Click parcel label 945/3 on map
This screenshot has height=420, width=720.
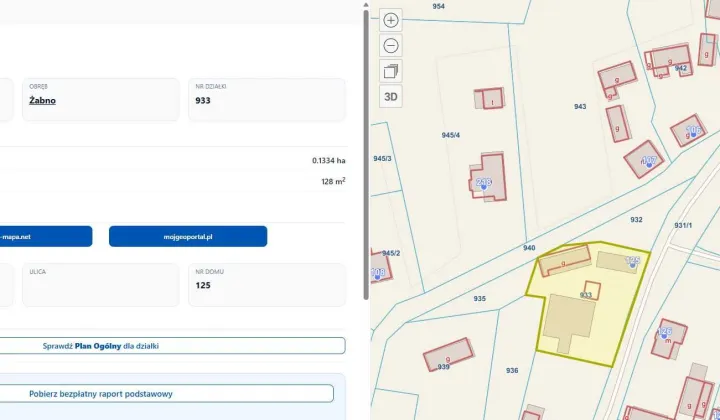(382, 158)
